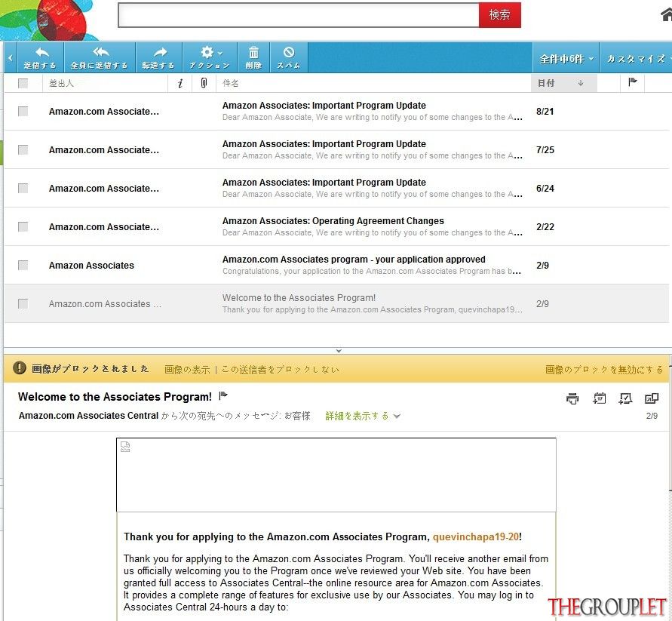Print the open message using printer icon
This screenshot has height=621, width=672.
[x=572, y=398]
